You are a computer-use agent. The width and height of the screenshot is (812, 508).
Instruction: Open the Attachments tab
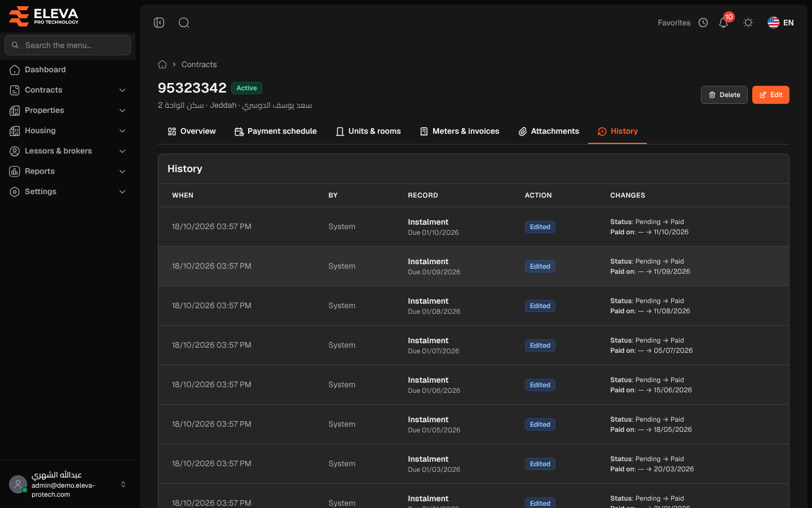click(549, 132)
